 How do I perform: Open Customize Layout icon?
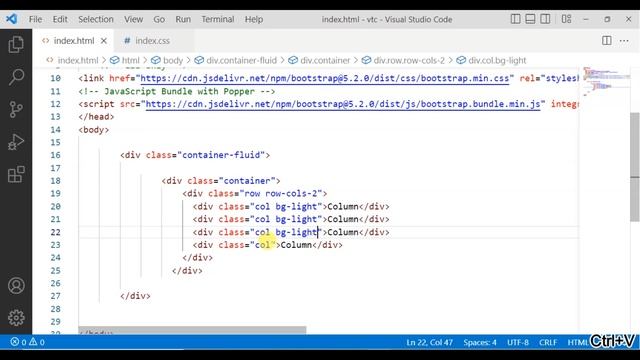click(x=566, y=19)
